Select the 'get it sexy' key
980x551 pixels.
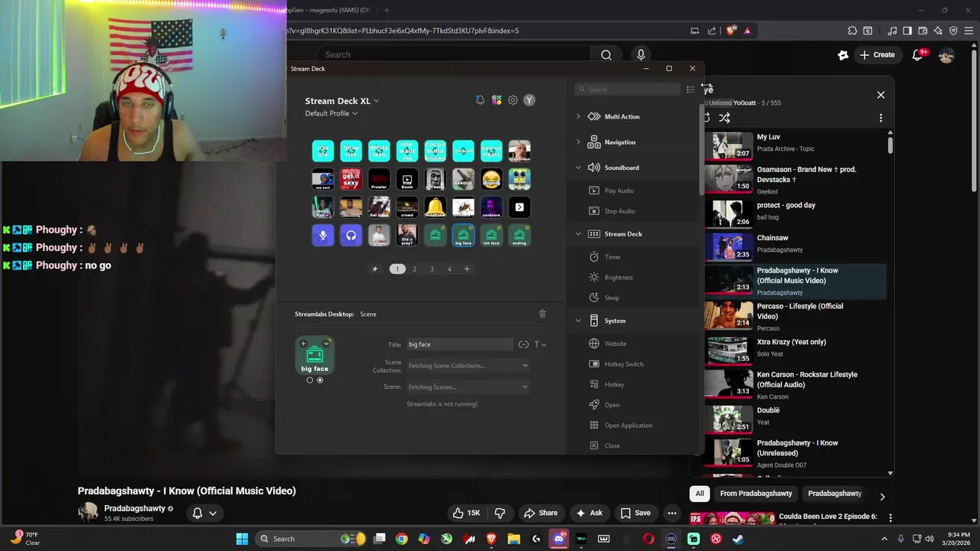pyautogui.click(x=351, y=179)
